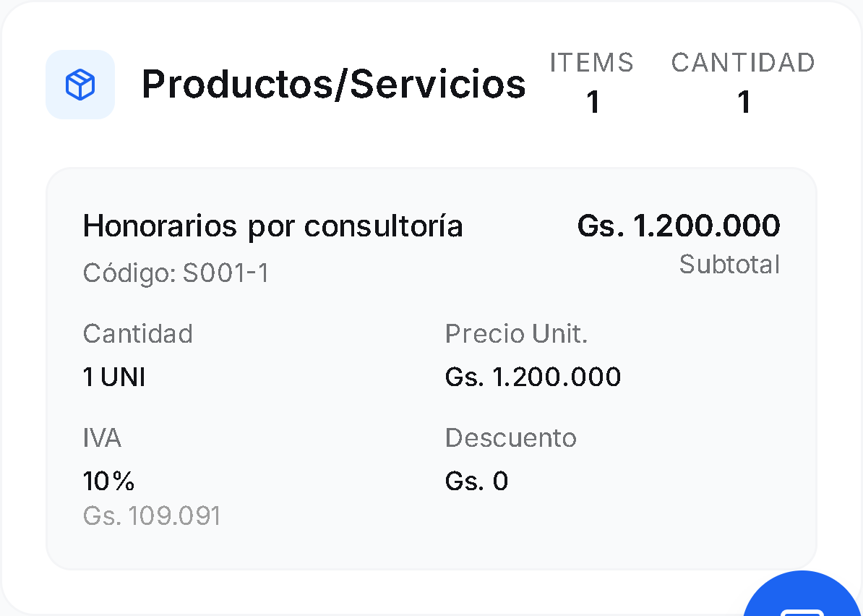Click the Descuento label
Image resolution: width=863 pixels, height=616 pixels.
coord(510,438)
